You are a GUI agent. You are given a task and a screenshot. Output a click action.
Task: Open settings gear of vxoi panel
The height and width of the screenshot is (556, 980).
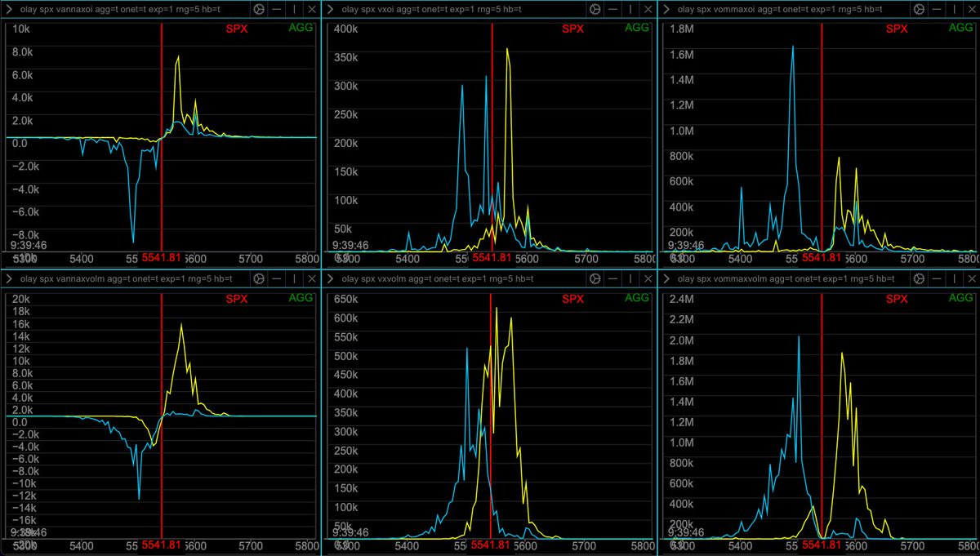(x=595, y=10)
